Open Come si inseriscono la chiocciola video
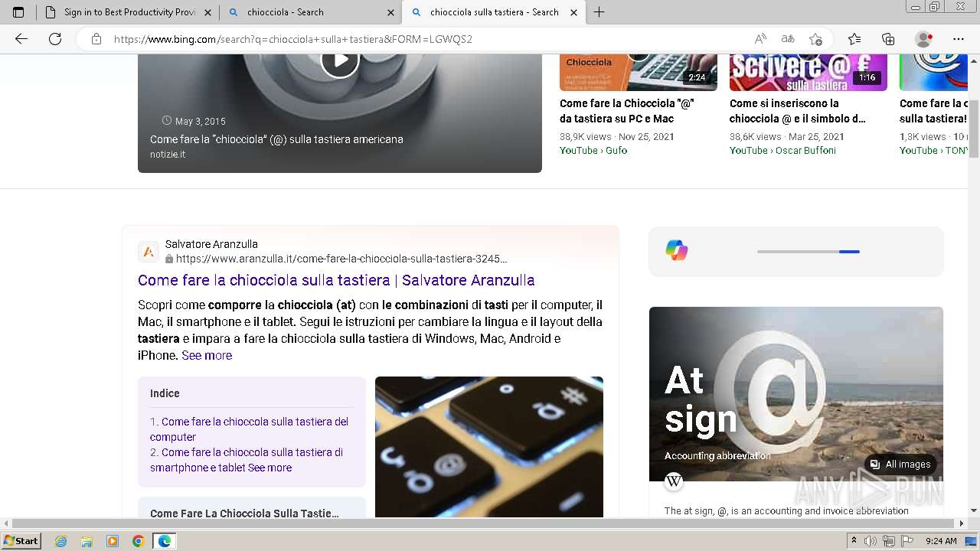Viewport: 980px width, 551px height. [x=798, y=111]
